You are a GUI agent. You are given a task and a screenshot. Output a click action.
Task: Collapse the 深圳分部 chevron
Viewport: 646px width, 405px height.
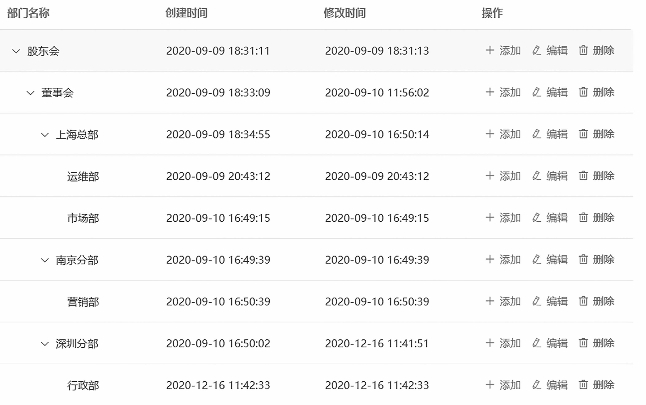(44, 344)
